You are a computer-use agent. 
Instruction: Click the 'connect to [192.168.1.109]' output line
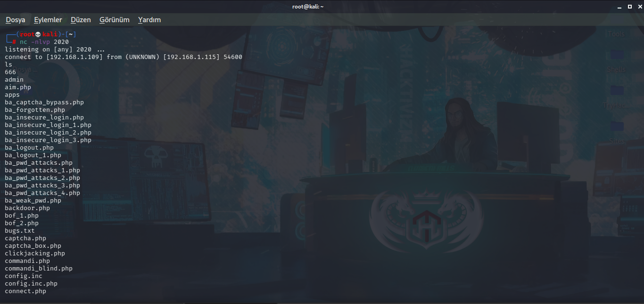tap(124, 57)
